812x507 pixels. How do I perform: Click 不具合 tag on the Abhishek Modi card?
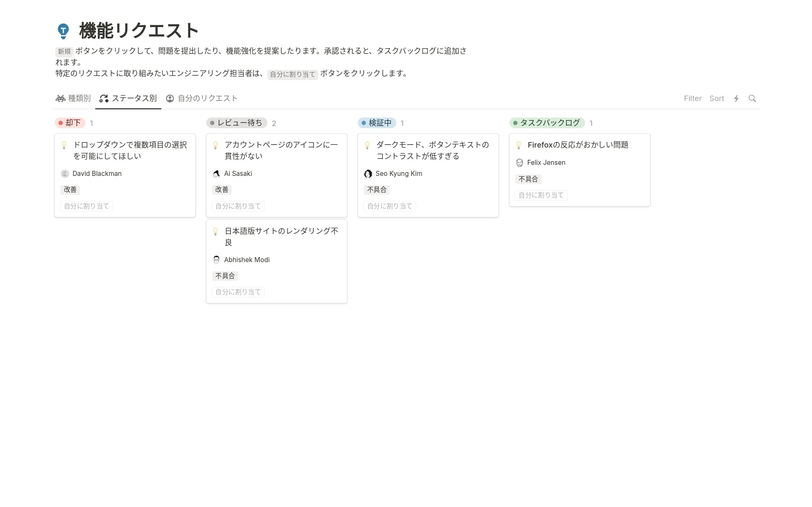(225, 276)
